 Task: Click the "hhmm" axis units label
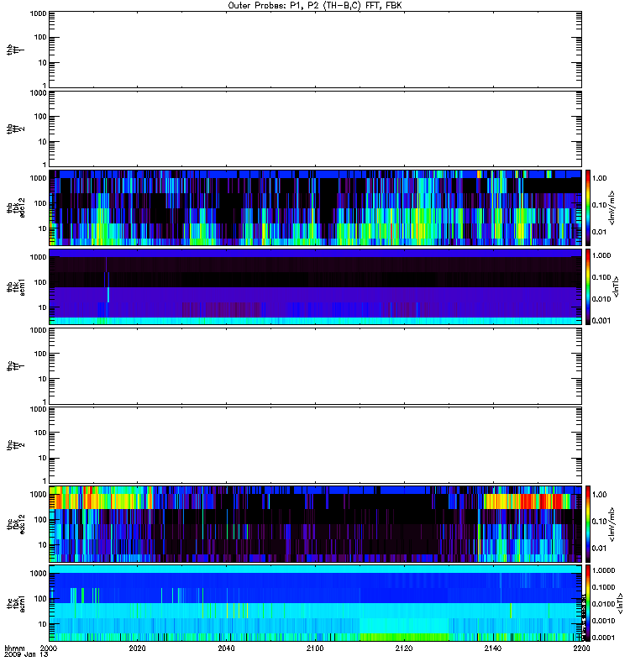pos(14,648)
